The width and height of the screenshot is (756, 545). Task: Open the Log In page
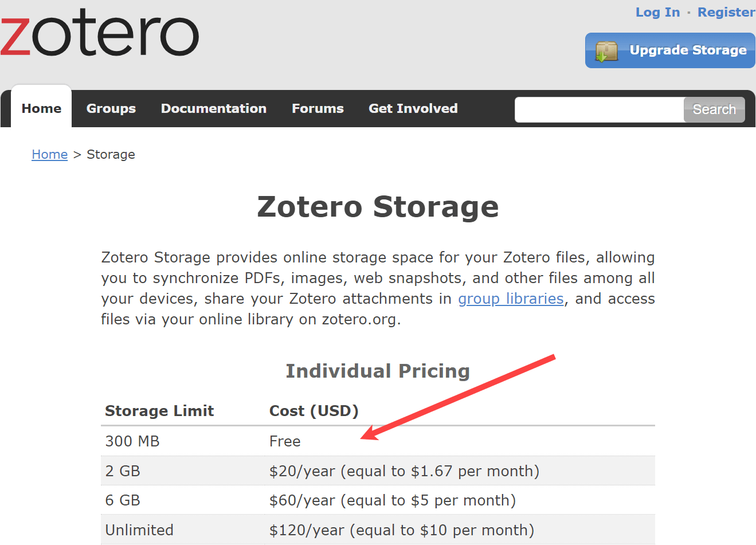(657, 12)
